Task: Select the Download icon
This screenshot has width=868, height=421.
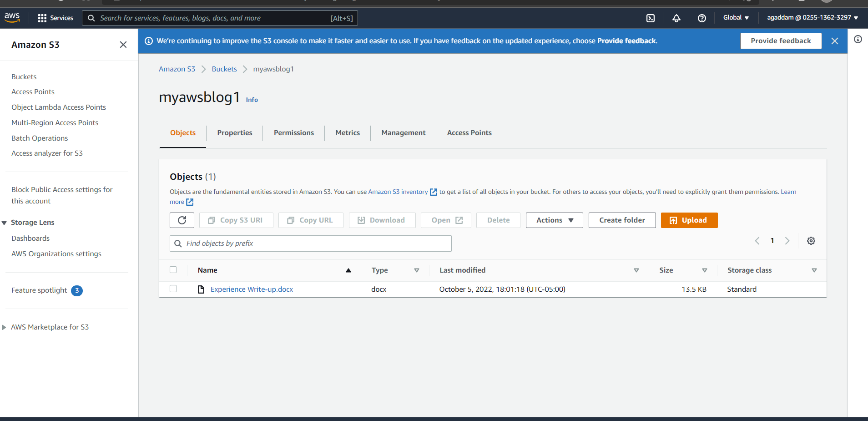Action: click(361, 220)
